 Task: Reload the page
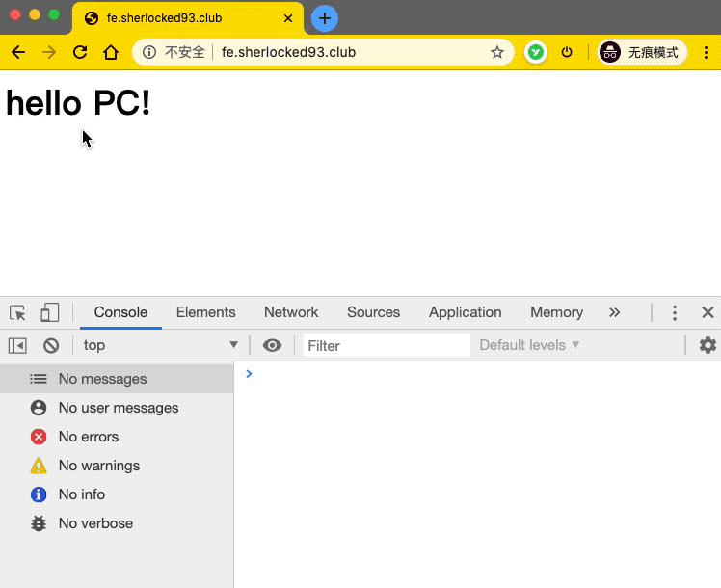pyautogui.click(x=80, y=52)
